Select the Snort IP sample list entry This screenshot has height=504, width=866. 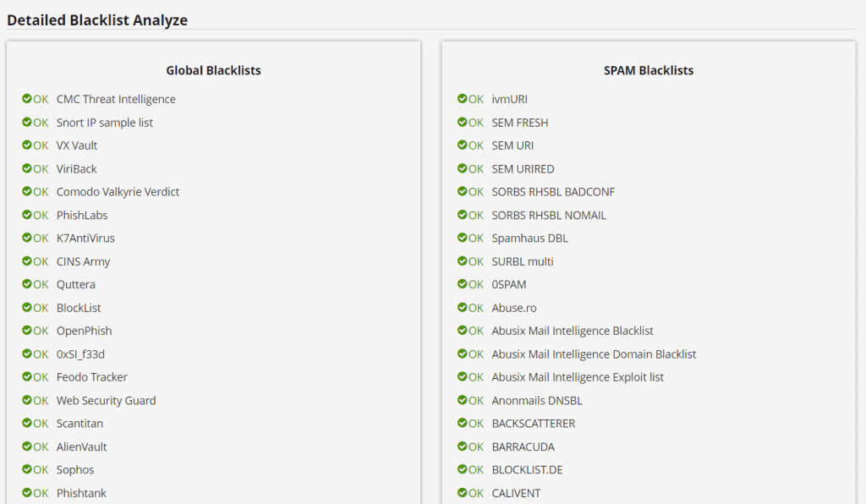coord(104,123)
